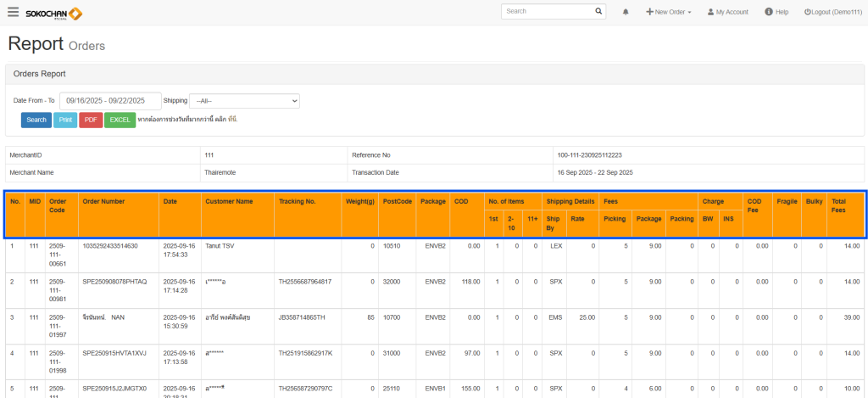This screenshot has height=398, width=868.
Task: Expand the New Order dropdown
Action: (669, 12)
